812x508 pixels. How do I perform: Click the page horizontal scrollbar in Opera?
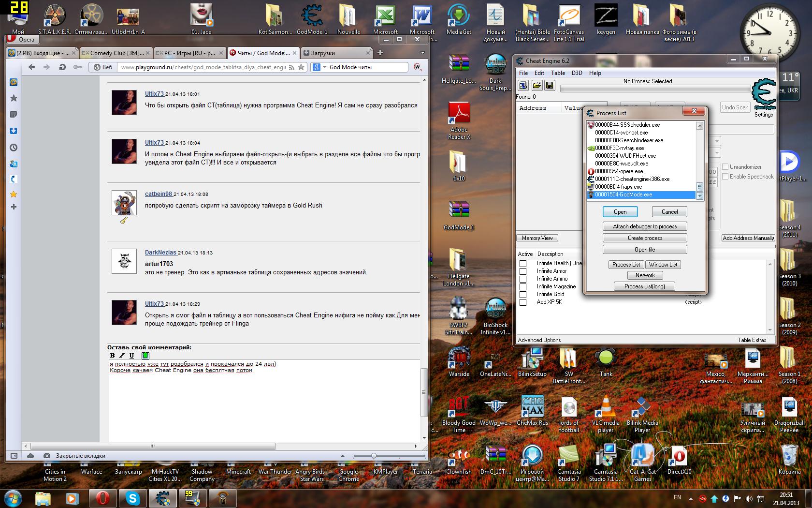(153, 446)
